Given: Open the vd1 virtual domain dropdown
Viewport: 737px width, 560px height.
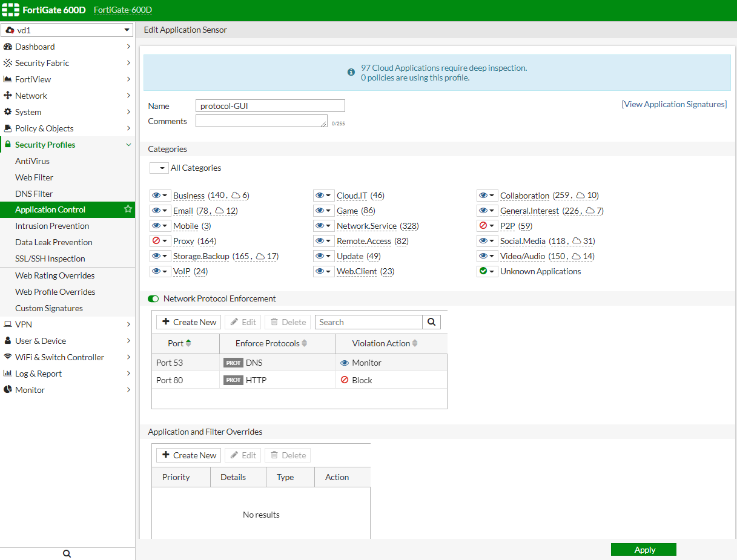Looking at the screenshot, I should [67, 30].
